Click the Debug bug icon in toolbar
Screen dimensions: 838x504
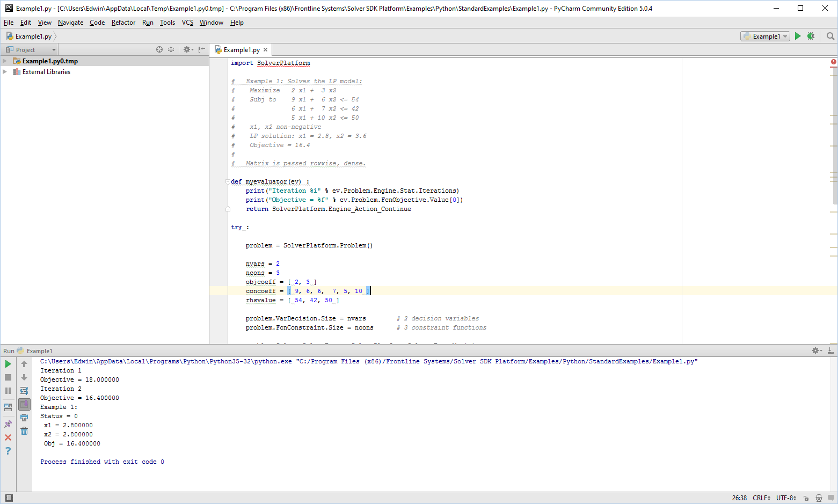click(811, 36)
